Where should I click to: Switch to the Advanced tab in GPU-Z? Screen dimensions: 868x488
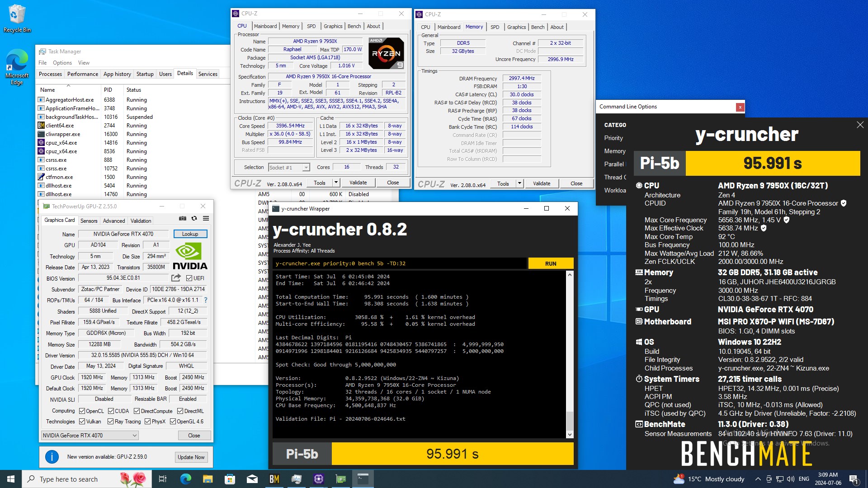tap(114, 221)
